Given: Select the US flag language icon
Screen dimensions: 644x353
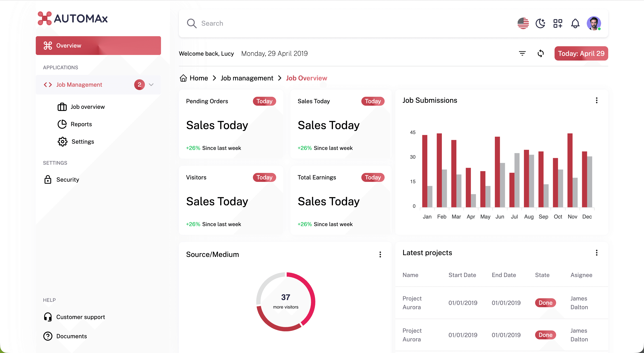Looking at the screenshot, I should click(x=523, y=23).
